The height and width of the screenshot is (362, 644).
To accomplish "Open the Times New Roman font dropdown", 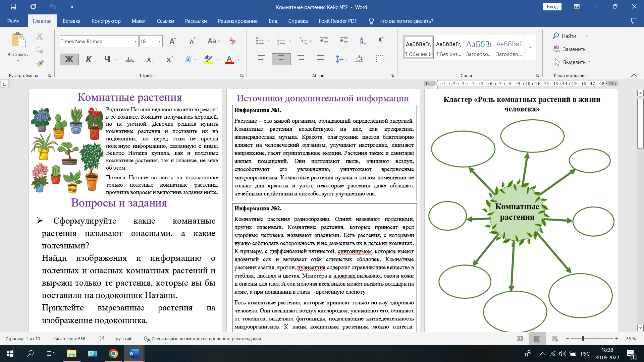I will 135,42.
